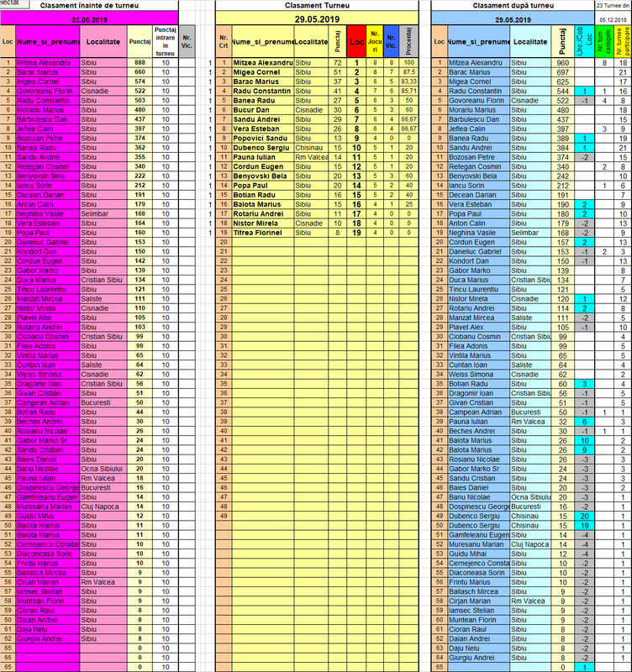Click the 05.12.2018 date cell
The width and height of the screenshot is (632, 672).
tap(614, 19)
